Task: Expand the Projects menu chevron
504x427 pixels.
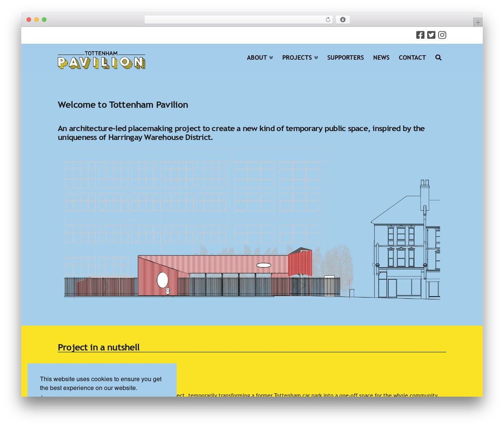Action: (x=316, y=58)
